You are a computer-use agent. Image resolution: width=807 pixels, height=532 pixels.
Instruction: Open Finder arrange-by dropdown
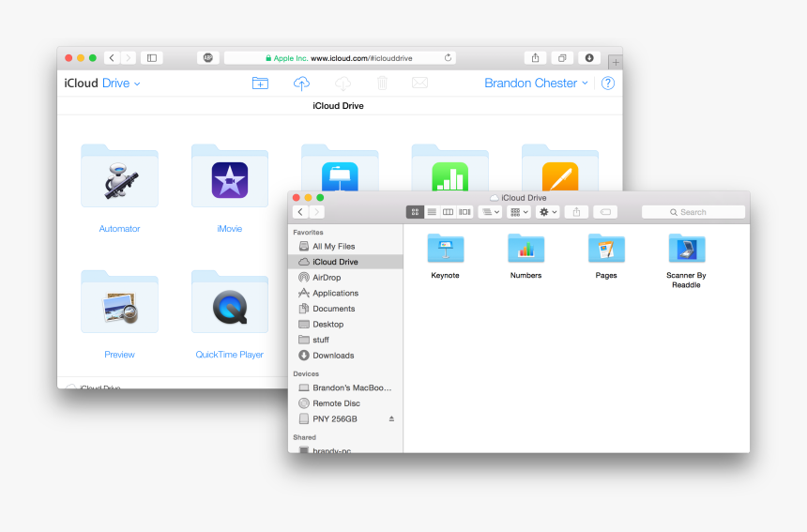tap(490, 212)
